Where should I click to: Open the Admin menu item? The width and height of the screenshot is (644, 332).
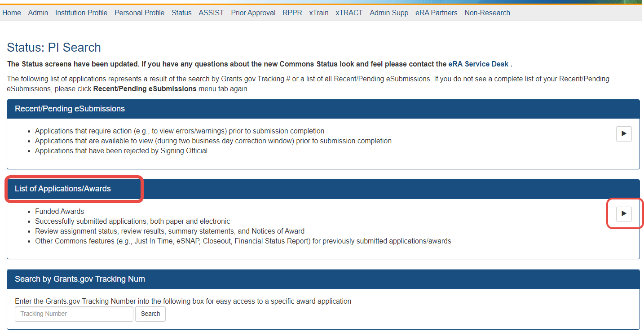coord(38,13)
